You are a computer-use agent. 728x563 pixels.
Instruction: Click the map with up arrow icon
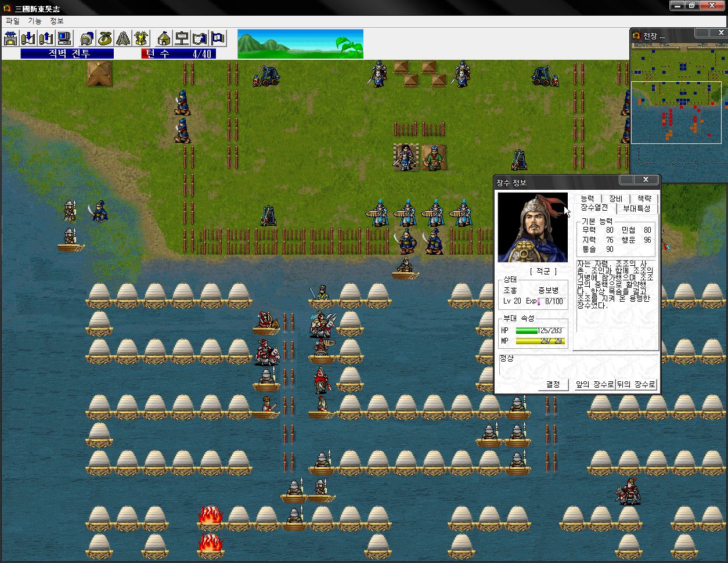[x=46, y=38]
